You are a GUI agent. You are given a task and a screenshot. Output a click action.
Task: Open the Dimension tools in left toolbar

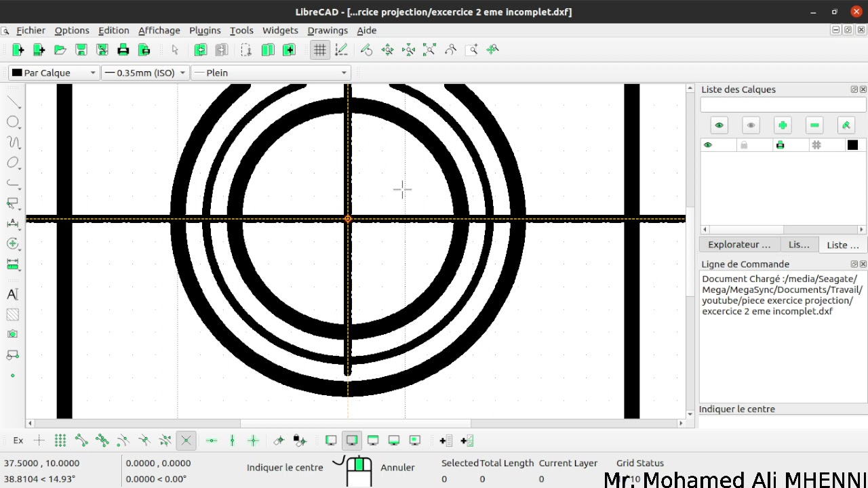[13, 223]
